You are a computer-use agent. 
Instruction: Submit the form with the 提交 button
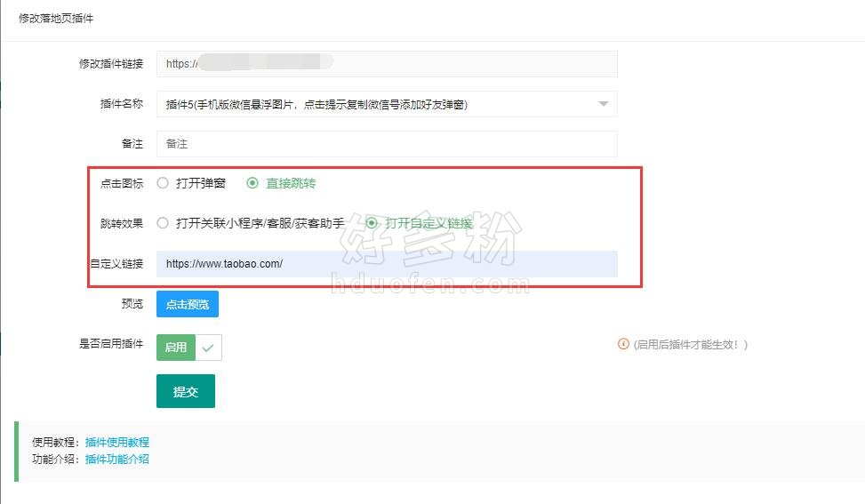[185, 391]
